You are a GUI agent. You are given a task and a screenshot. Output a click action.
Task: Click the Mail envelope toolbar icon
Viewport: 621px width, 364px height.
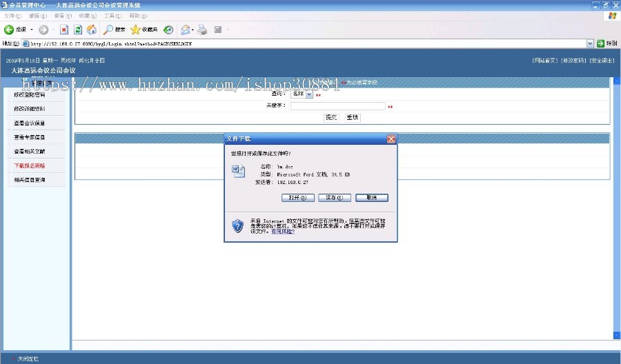coord(185,30)
